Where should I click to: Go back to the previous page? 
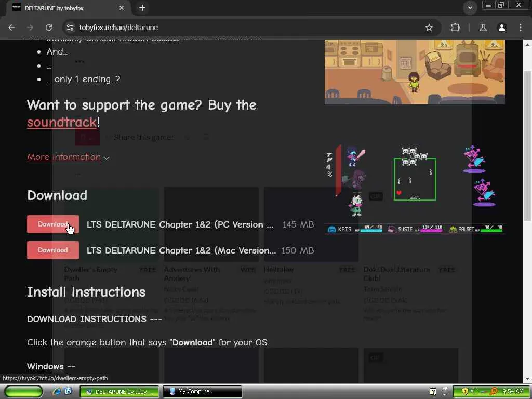coord(11,28)
